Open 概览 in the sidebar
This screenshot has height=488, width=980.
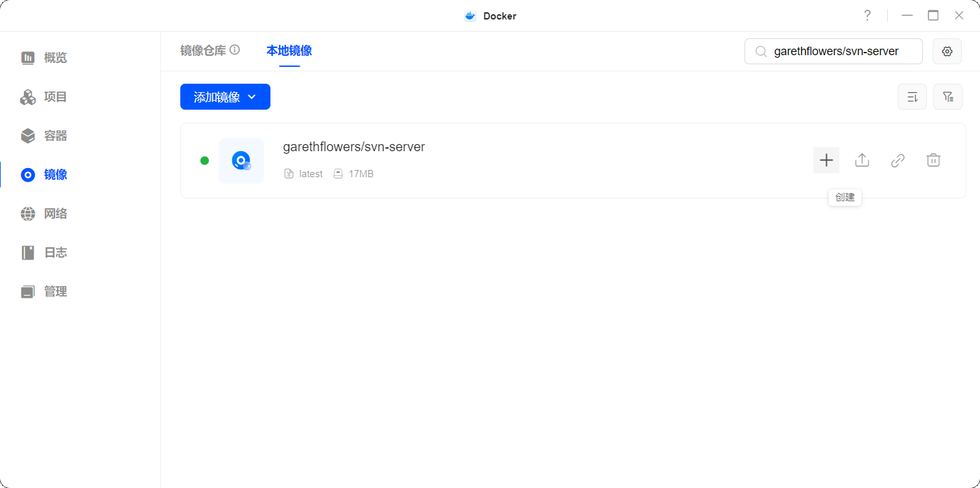[55, 58]
